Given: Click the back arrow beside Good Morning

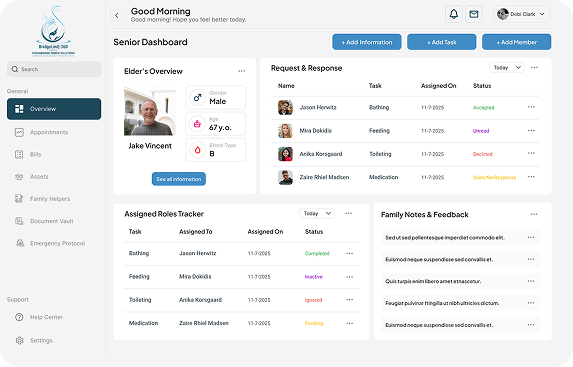Looking at the screenshot, I should click(x=117, y=15).
